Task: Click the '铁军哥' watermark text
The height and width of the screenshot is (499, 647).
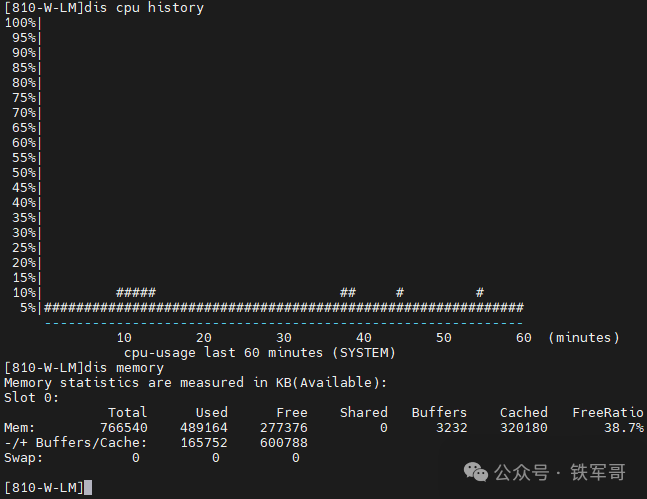Action: point(598,472)
